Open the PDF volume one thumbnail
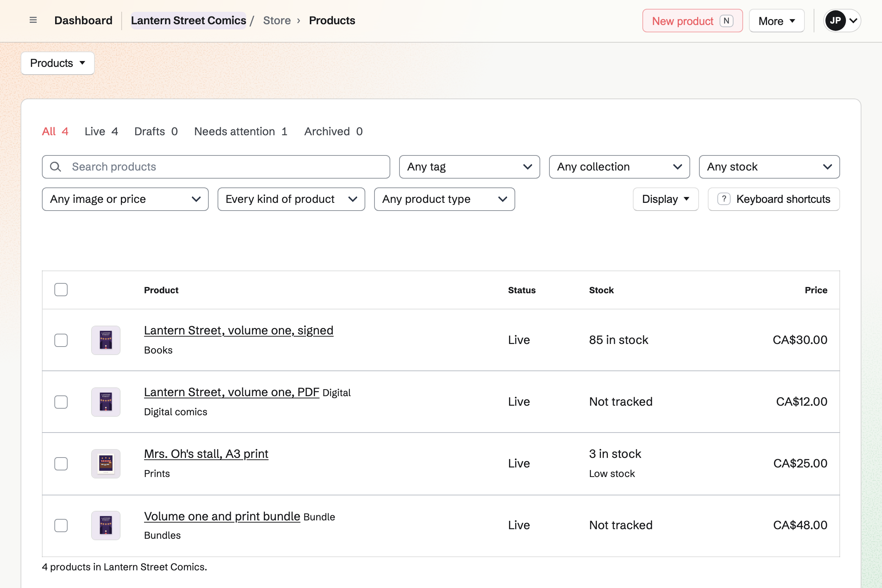The width and height of the screenshot is (882, 588). (x=106, y=402)
